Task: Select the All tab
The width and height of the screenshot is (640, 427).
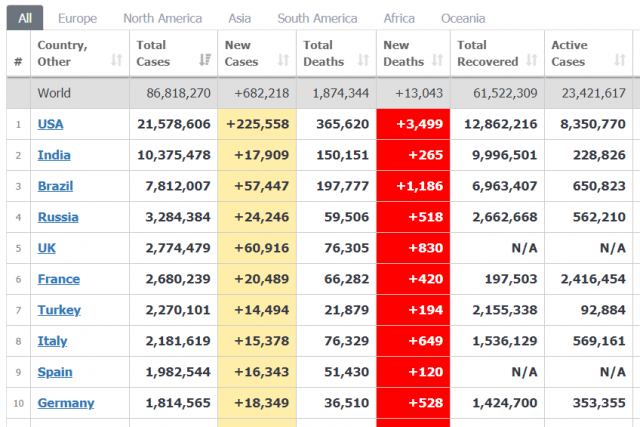Action: (25, 18)
